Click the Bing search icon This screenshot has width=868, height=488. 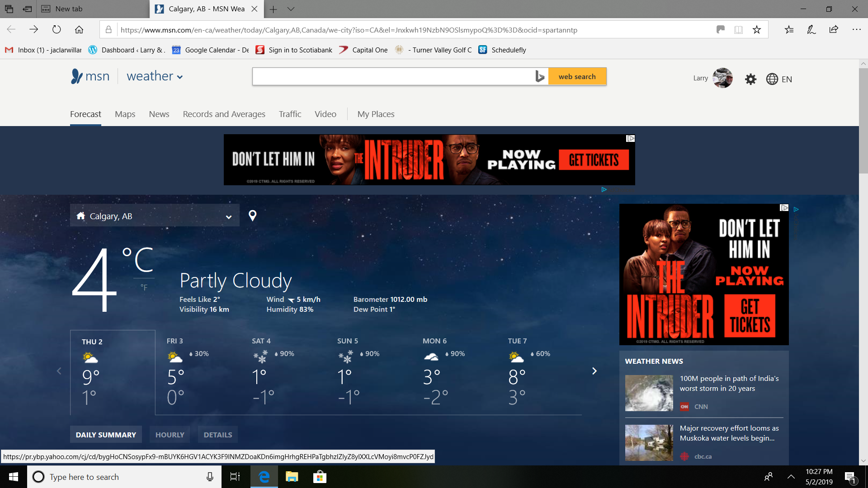(540, 76)
